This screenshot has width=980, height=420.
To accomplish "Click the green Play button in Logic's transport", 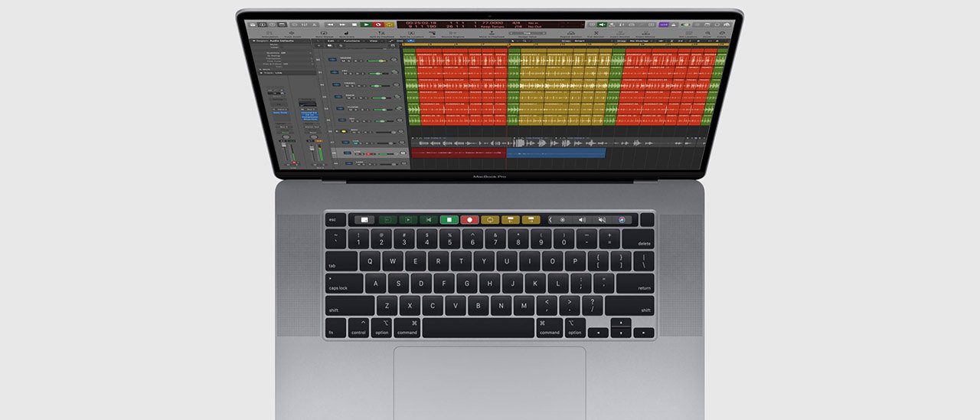I will tap(366, 25).
